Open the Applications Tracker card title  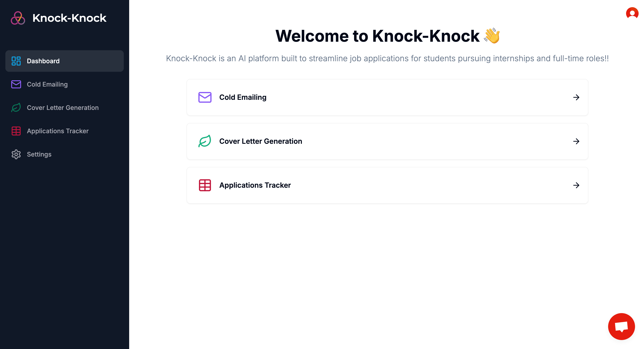255,185
